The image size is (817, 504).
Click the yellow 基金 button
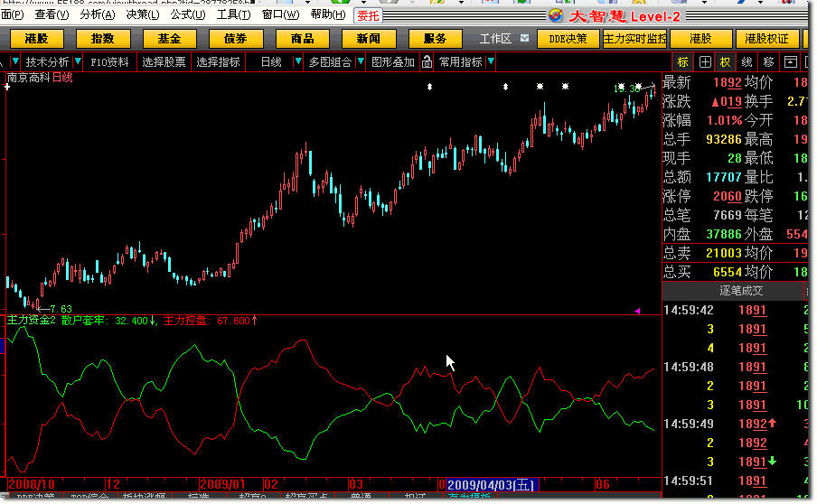[169, 39]
